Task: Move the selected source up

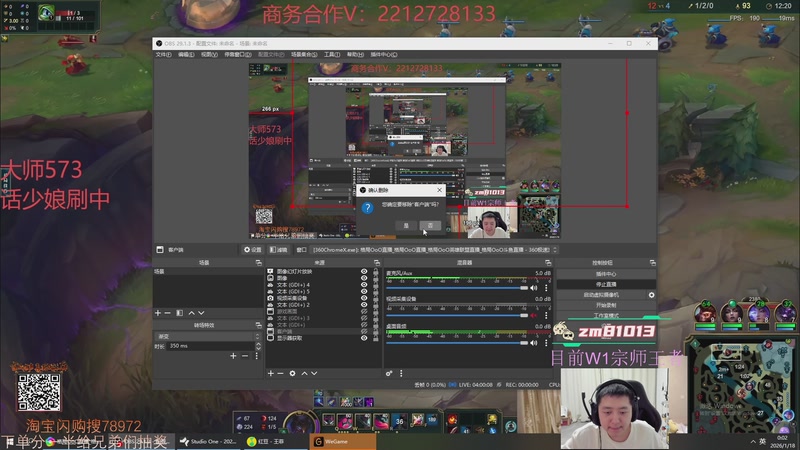Action: click(304, 373)
